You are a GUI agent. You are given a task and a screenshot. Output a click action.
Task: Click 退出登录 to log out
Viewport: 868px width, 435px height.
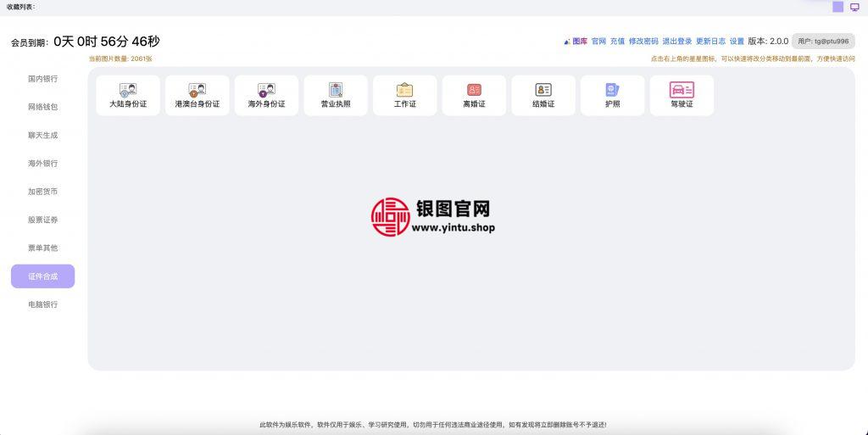677,42
